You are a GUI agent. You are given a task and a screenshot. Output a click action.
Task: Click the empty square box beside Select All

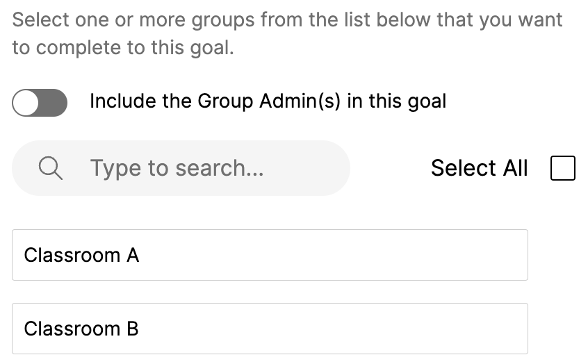click(562, 168)
